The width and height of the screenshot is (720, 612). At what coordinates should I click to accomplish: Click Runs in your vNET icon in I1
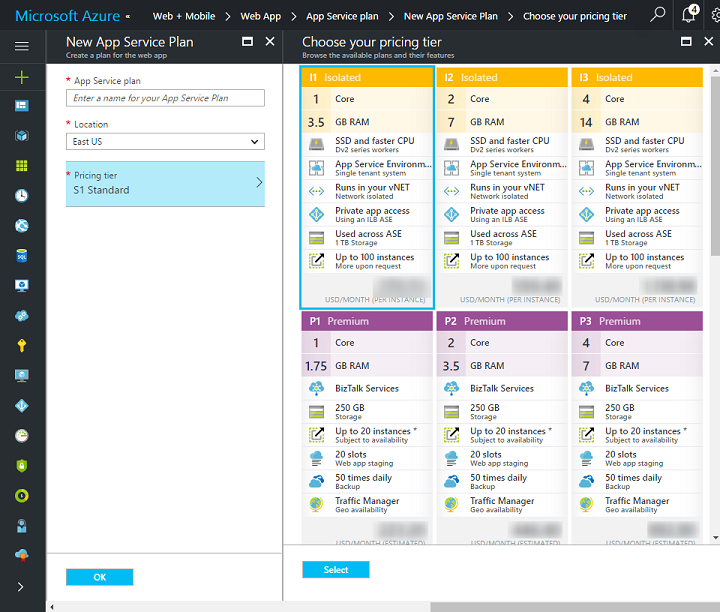coord(316,191)
